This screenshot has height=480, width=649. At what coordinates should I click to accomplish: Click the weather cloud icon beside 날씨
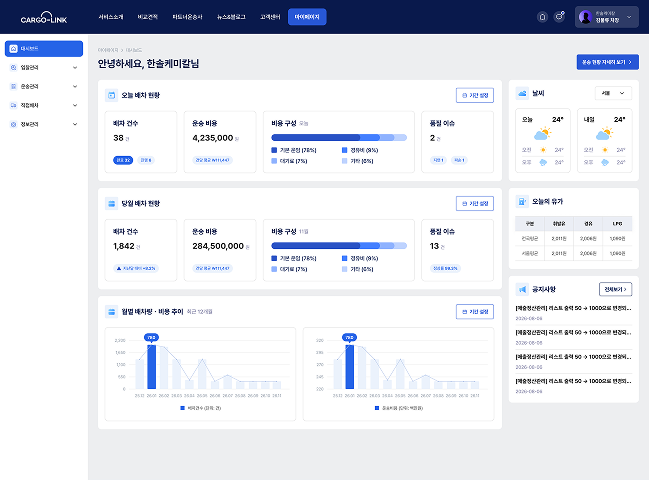click(522, 94)
